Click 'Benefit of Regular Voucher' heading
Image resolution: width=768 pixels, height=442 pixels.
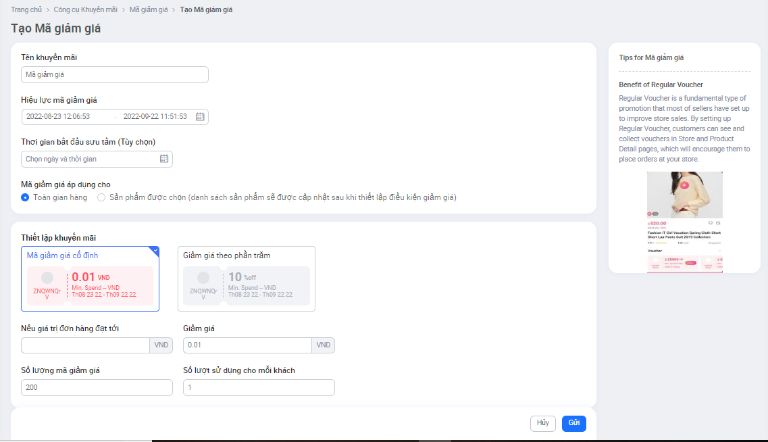click(660, 85)
